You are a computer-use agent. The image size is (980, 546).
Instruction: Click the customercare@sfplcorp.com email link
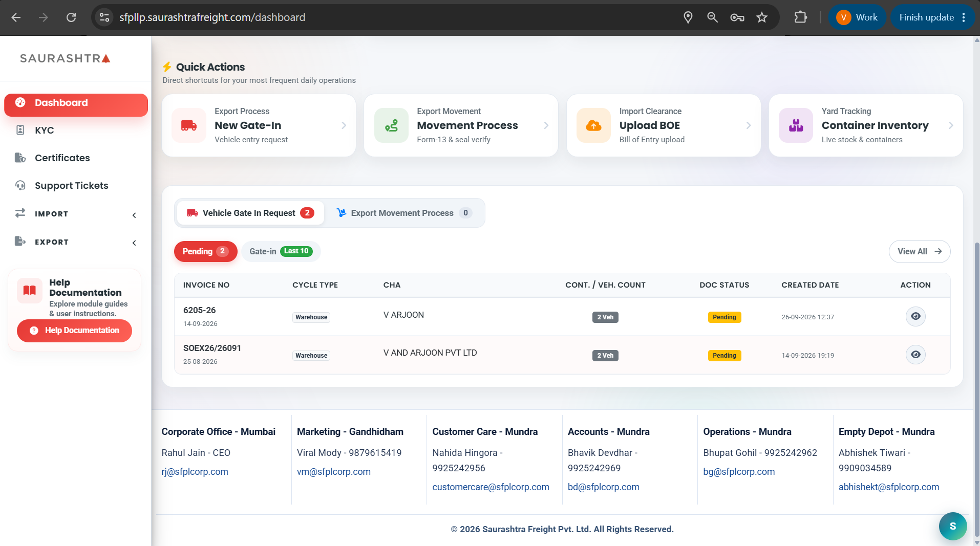491,487
